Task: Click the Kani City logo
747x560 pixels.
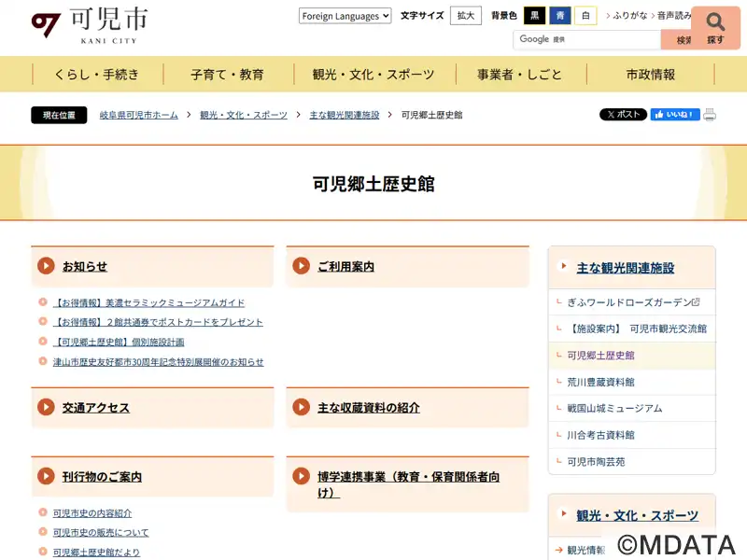Action: [x=90, y=27]
